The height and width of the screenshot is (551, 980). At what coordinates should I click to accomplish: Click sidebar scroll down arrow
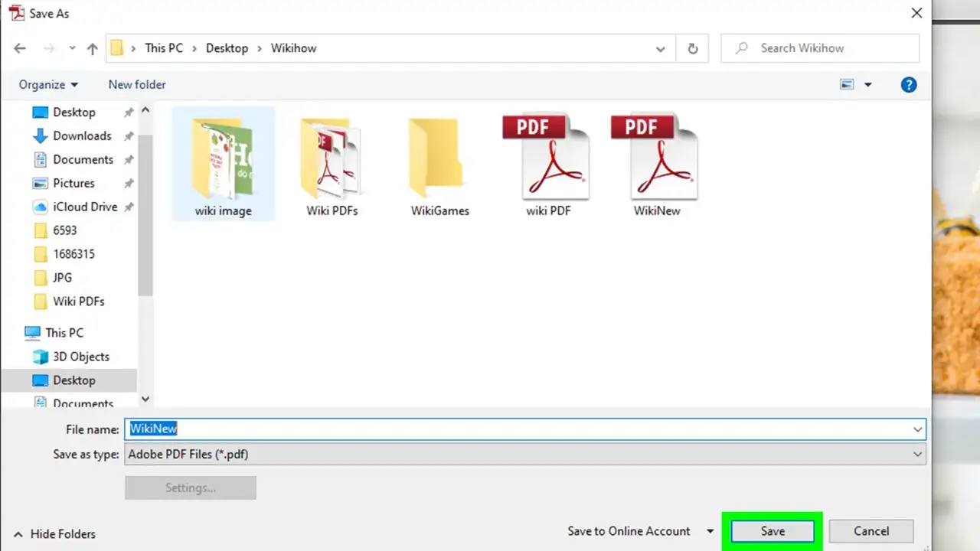point(145,399)
